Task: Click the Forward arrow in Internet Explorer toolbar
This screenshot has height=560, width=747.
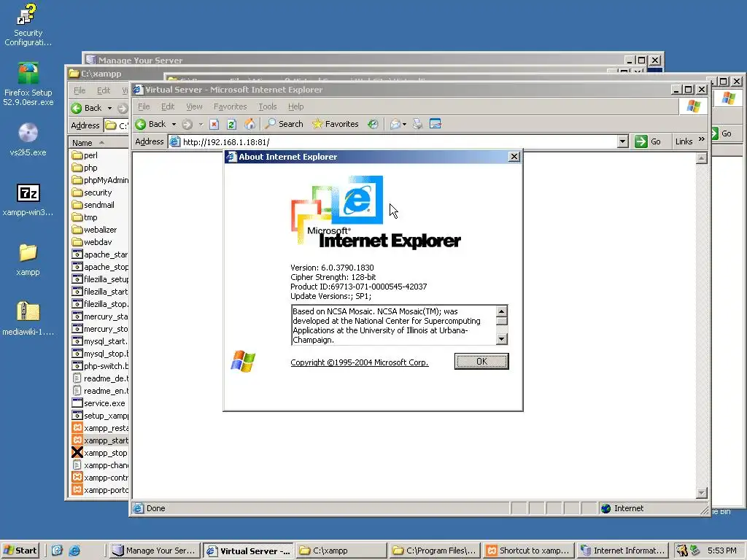Action: click(187, 124)
